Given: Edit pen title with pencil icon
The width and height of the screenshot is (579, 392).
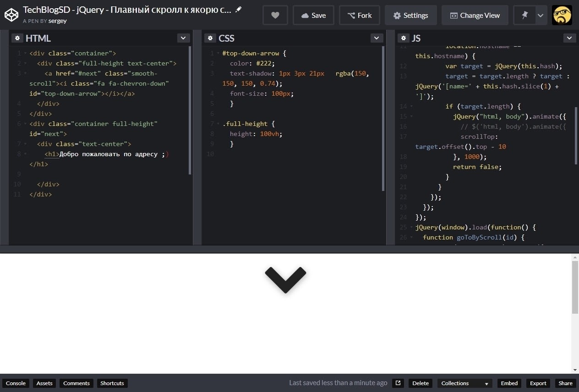Looking at the screenshot, I should tap(238, 9).
